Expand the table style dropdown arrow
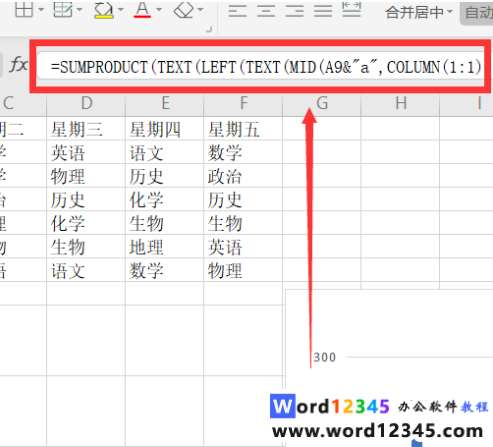This screenshot has width=493, height=447. 80,10
